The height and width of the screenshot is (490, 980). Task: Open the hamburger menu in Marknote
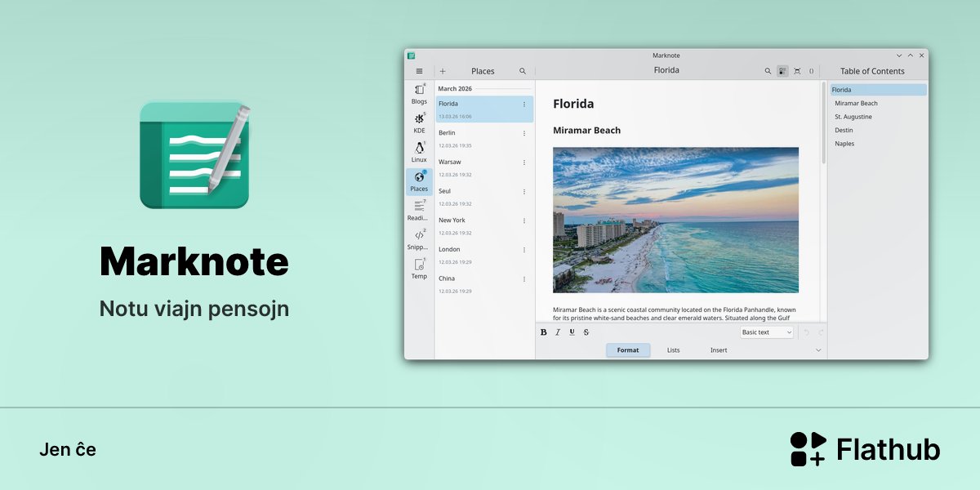(419, 71)
